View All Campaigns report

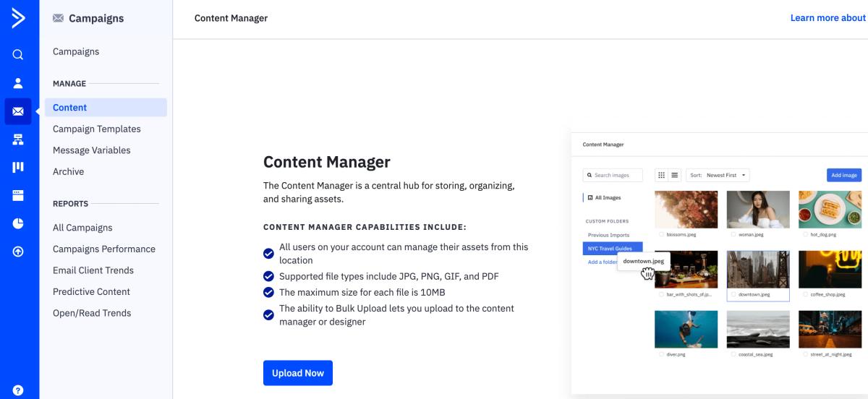(x=82, y=228)
